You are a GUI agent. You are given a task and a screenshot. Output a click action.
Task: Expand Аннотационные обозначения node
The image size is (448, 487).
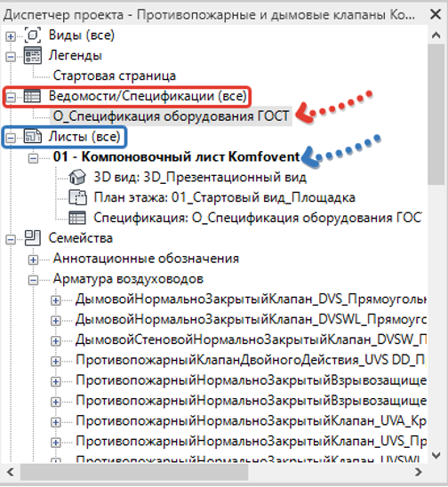click(33, 259)
